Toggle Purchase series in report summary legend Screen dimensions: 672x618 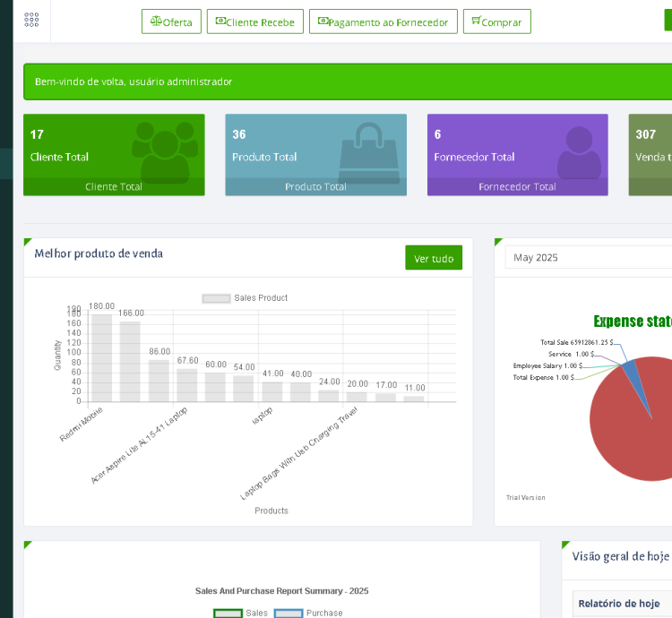[x=288, y=613]
